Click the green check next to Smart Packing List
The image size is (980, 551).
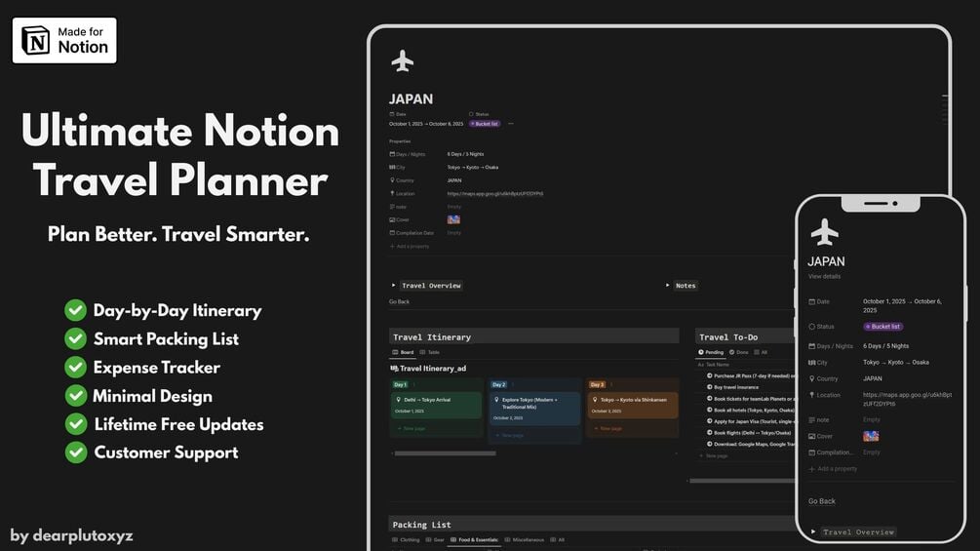pyautogui.click(x=76, y=338)
